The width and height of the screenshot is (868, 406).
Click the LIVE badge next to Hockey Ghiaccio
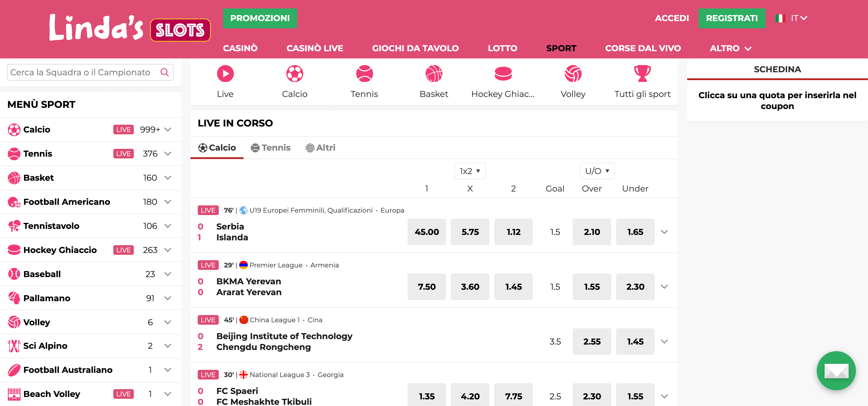pos(123,250)
